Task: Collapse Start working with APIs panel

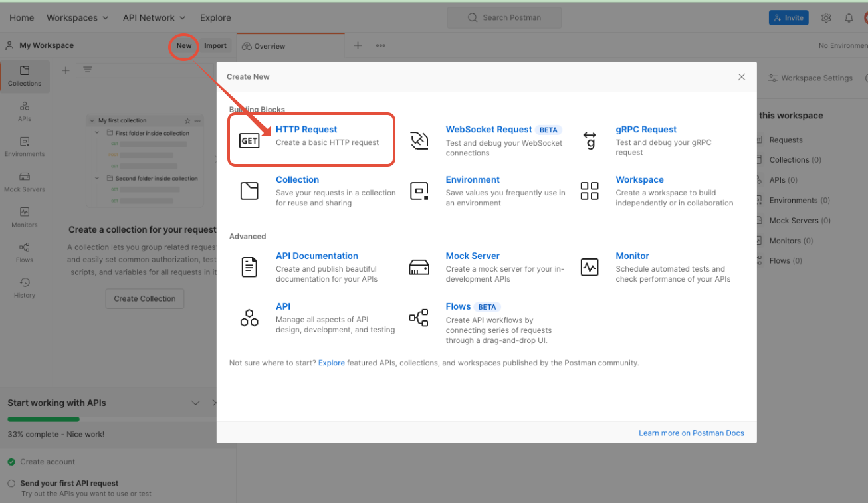Action: 195,403
